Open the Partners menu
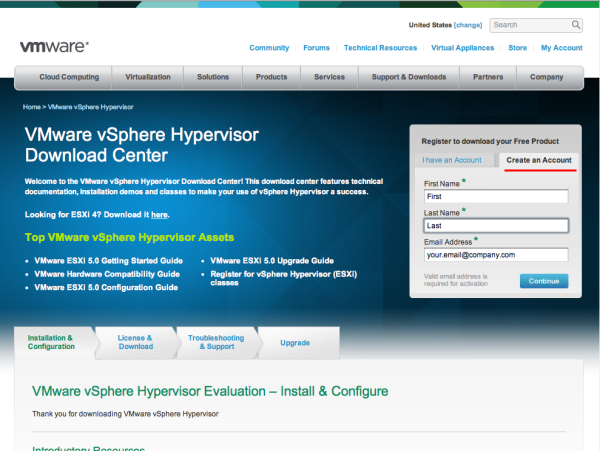 tap(488, 77)
